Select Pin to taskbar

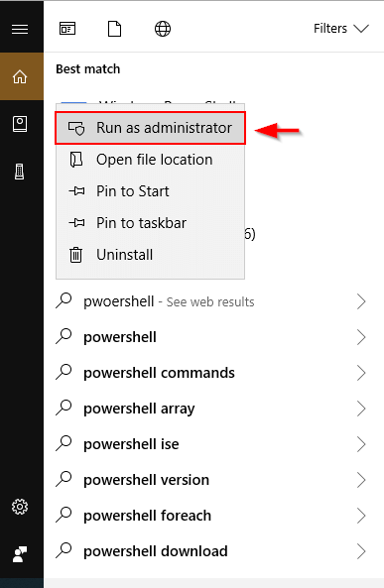point(150,223)
